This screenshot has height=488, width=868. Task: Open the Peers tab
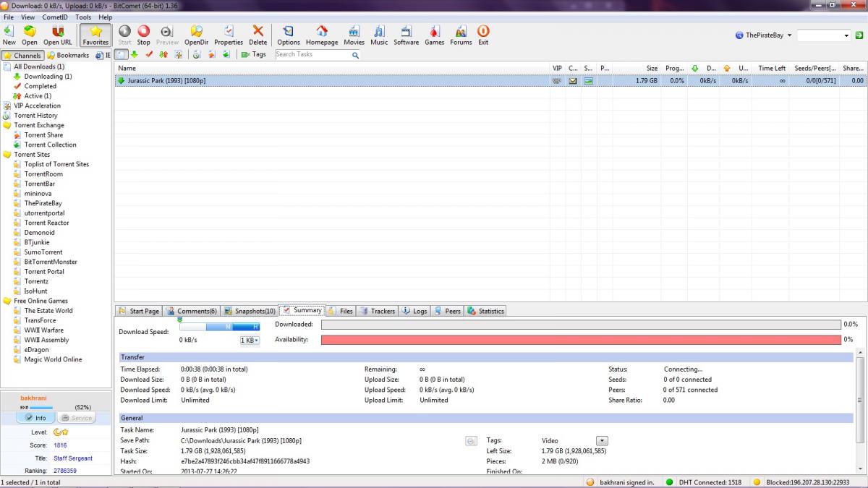pos(447,311)
